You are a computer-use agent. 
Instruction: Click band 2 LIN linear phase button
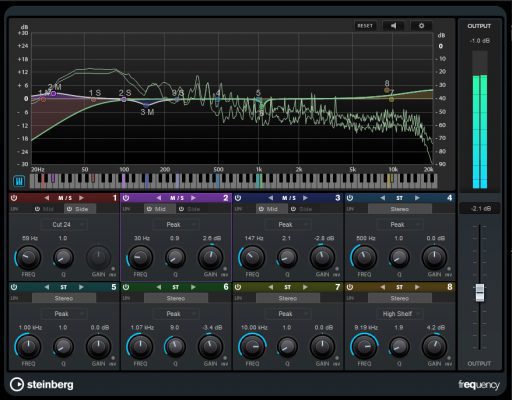126,209
